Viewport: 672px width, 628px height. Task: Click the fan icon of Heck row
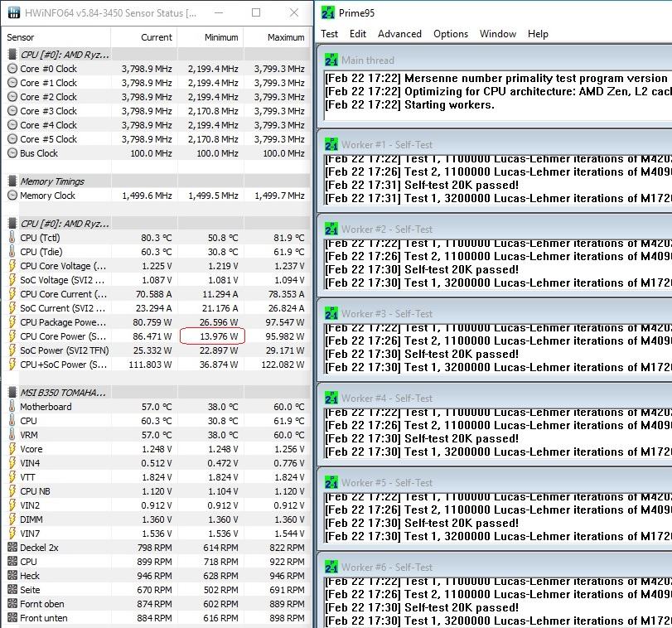coord(12,575)
